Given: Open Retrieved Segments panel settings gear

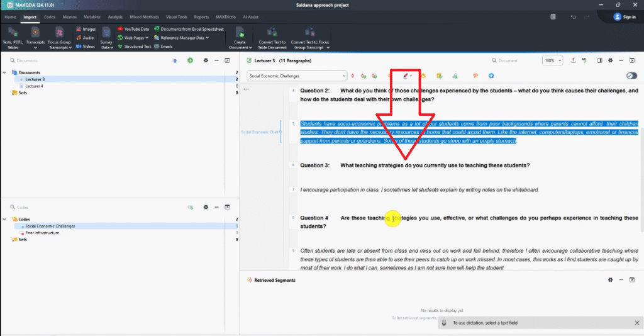Looking at the screenshot, I should click(609, 280).
